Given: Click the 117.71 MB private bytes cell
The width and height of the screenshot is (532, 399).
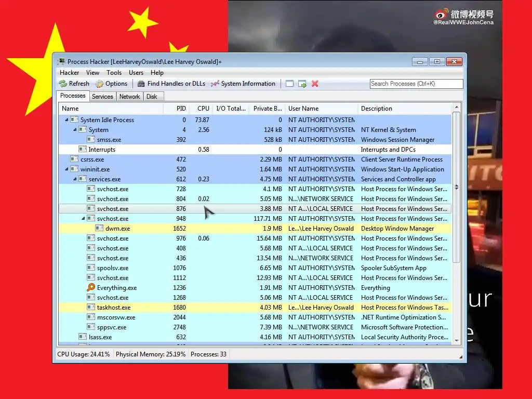Looking at the screenshot, I should point(268,219).
